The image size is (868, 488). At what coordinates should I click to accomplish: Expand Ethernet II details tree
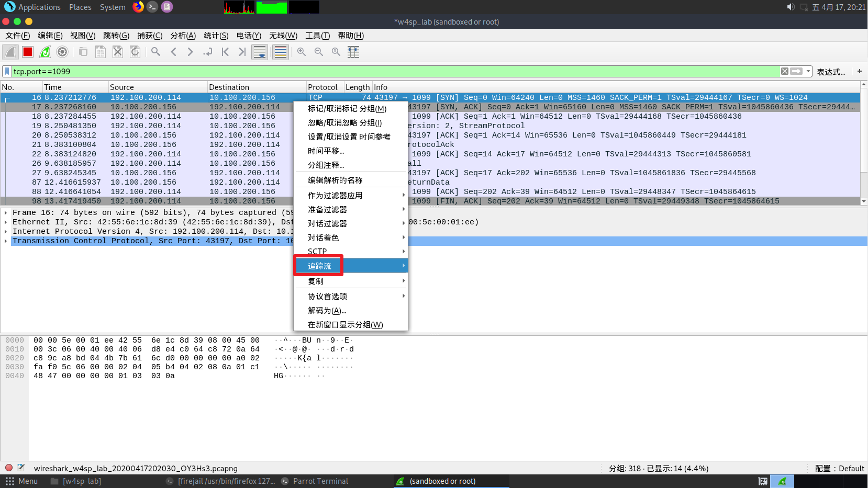[x=6, y=222]
